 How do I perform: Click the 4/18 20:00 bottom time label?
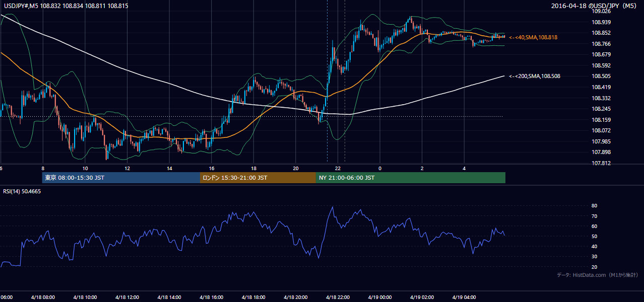tap(295, 297)
